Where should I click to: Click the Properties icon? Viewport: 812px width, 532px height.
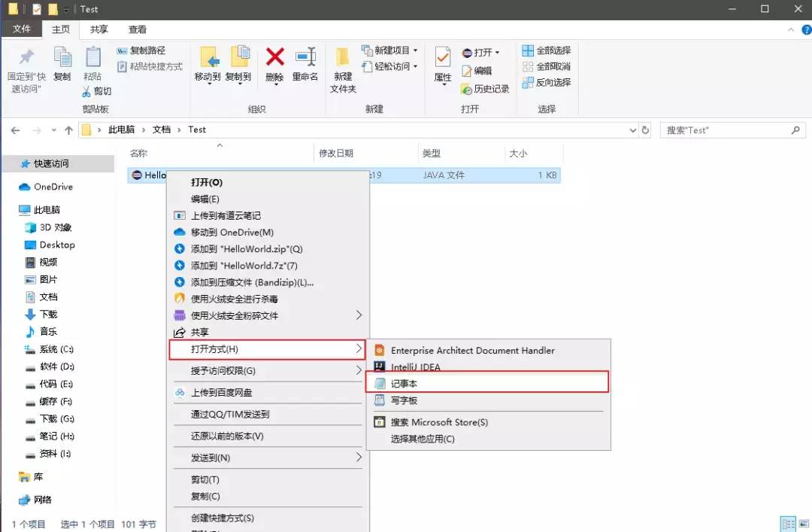tap(443, 56)
